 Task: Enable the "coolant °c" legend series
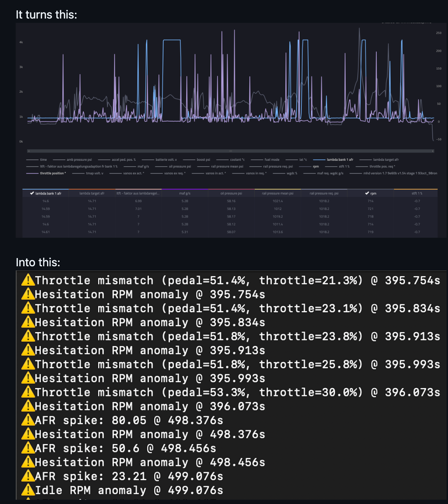click(x=237, y=160)
